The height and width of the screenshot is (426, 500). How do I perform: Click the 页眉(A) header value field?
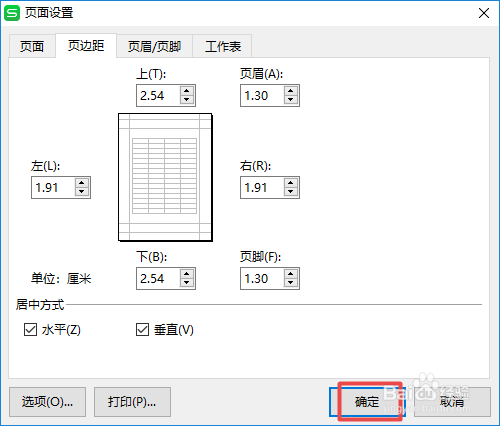point(262,96)
